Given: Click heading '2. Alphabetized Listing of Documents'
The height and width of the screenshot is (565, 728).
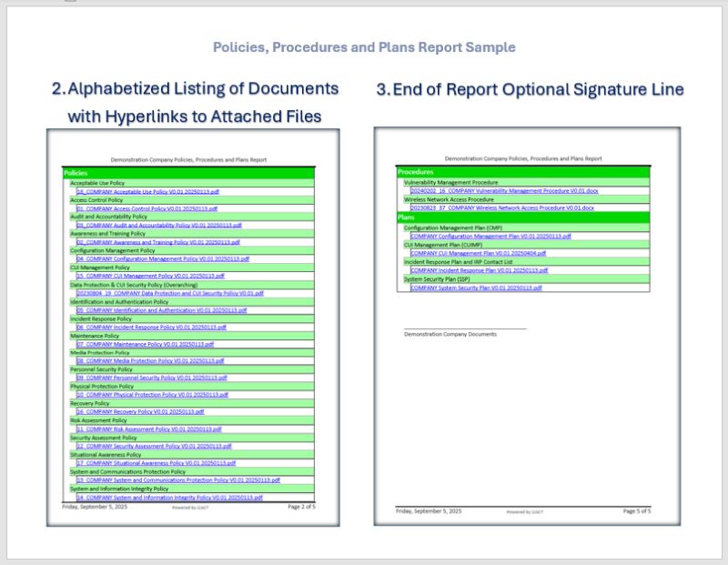Looking at the screenshot, I should (195, 88).
